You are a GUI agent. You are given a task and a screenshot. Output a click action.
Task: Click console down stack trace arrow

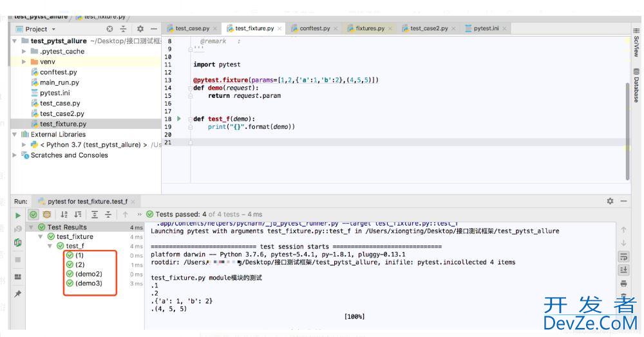pyautogui.click(x=623, y=243)
